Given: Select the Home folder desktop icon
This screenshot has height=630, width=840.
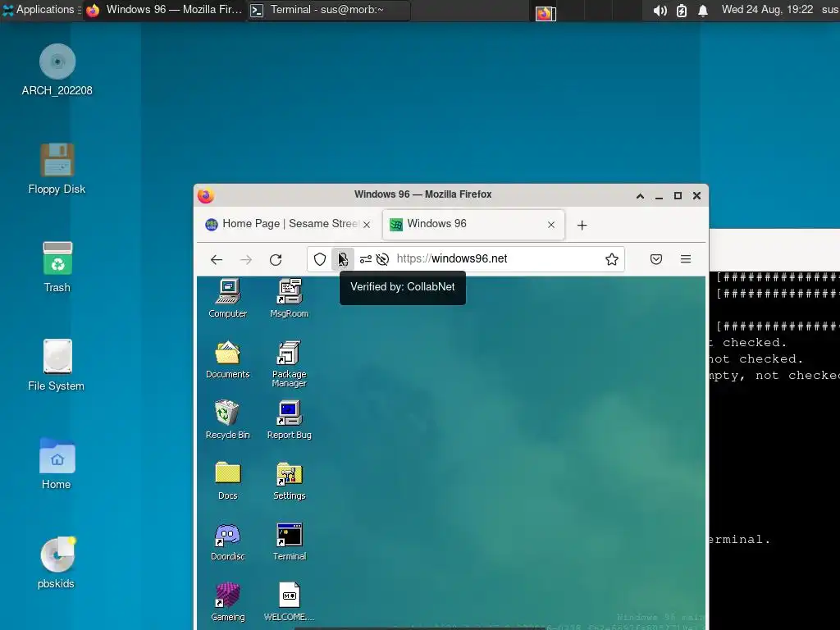Looking at the screenshot, I should 57,464.
